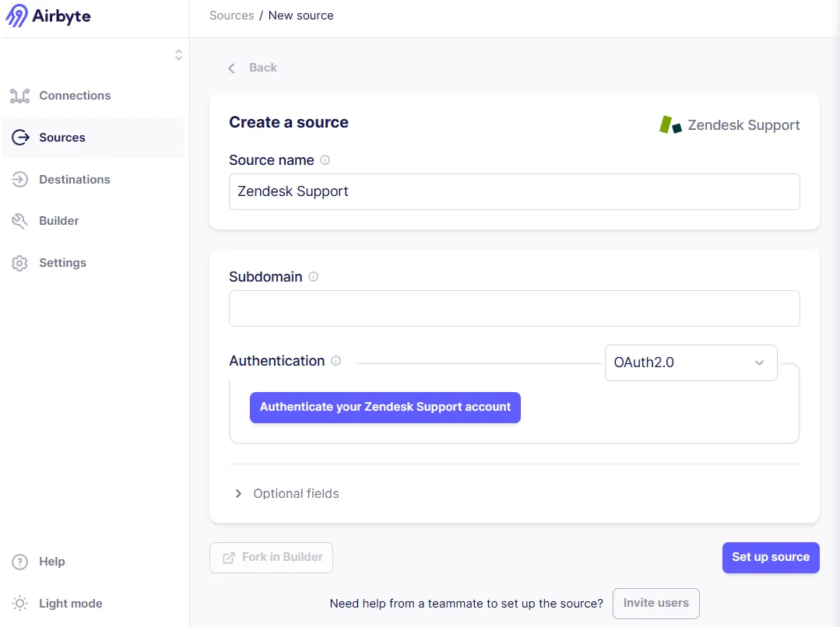840x627 pixels.
Task: Click the Fork in Builder external-link icon
Action: coord(229,558)
